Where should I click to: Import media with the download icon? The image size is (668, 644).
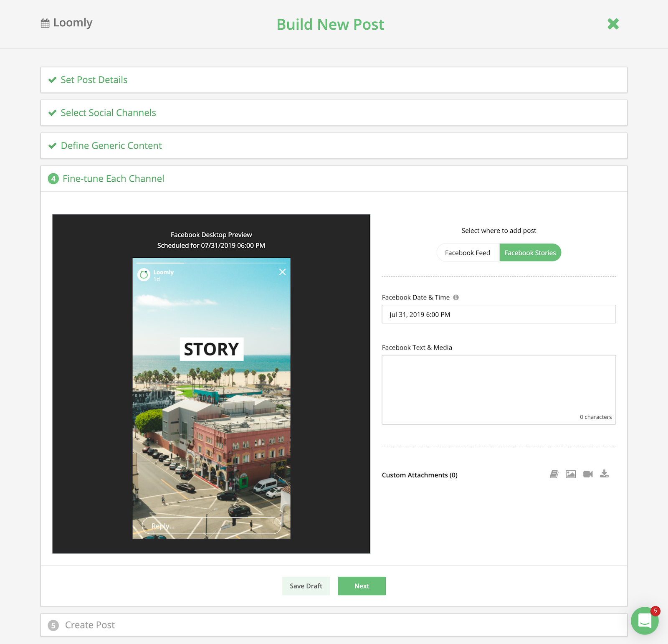coord(605,474)
